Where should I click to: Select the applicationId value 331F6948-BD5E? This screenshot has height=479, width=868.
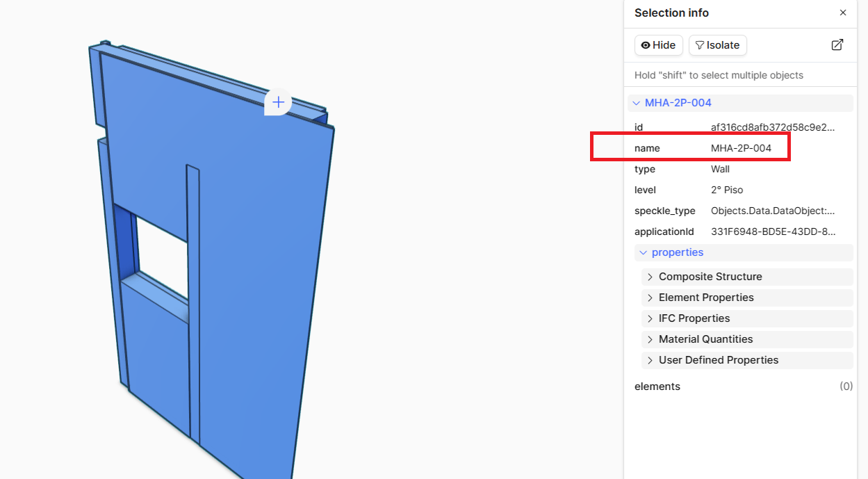(x=773, y=232)
